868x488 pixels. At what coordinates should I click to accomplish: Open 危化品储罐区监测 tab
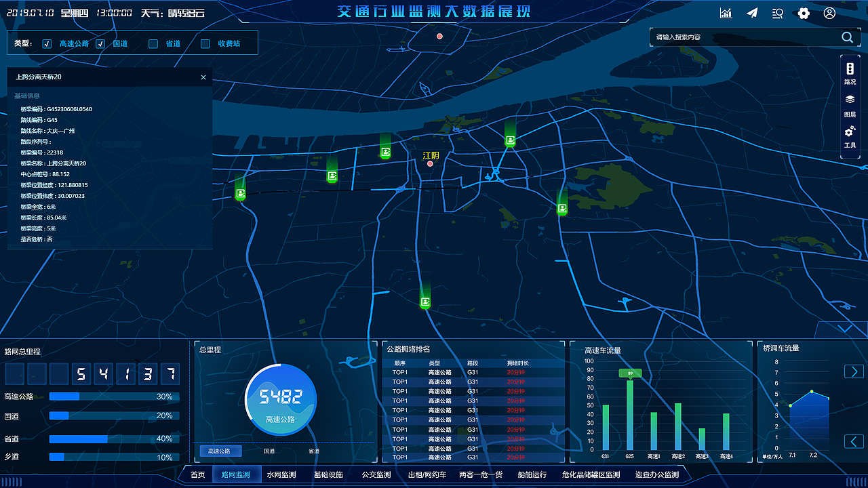(591, 474)
